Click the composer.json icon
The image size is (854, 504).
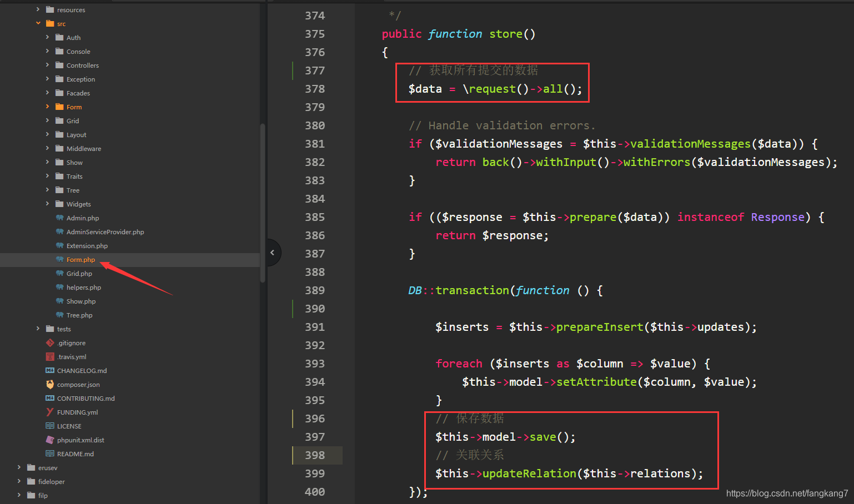[x=50, y=384]
